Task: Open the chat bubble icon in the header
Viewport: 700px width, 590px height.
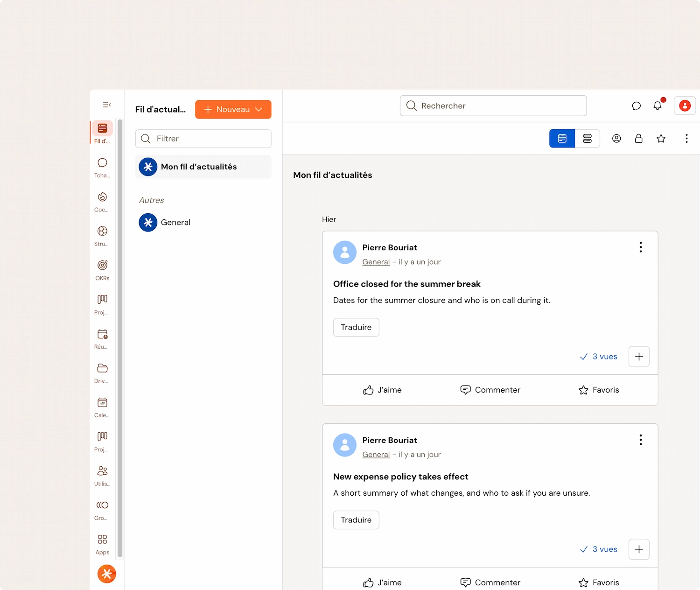Action: coord(636,106)
